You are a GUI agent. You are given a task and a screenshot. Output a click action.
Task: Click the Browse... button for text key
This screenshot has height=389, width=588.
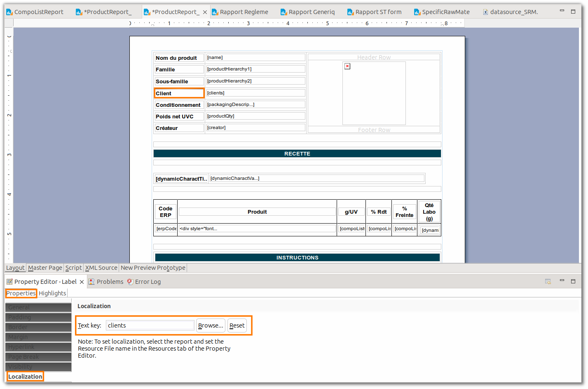(x=211, y=325)
